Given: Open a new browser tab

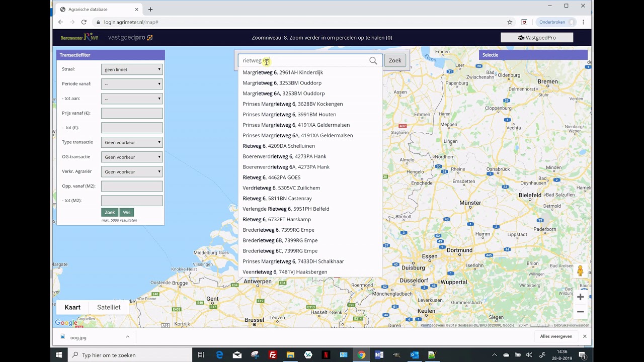Looking at the screenshot, I should 150,9.
